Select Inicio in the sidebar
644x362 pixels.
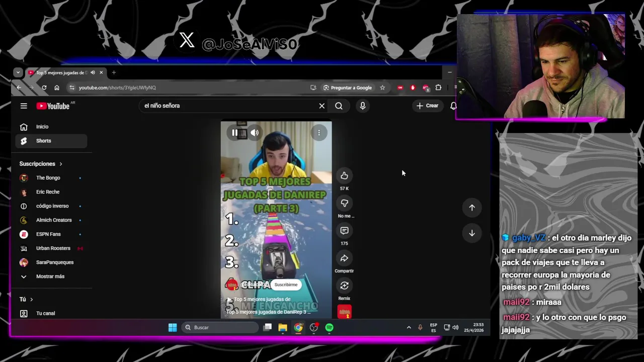(x=50, y=127)
